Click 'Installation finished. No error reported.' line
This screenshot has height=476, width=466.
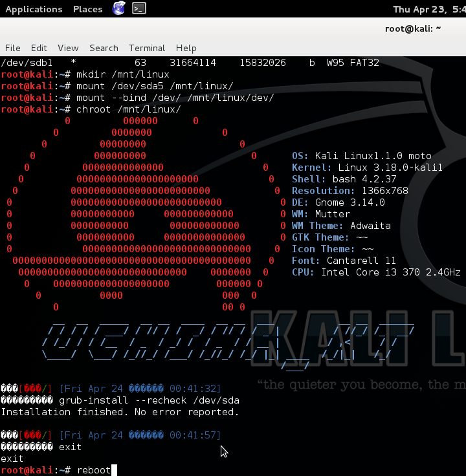pyautogui.click(x=120, y=412)
